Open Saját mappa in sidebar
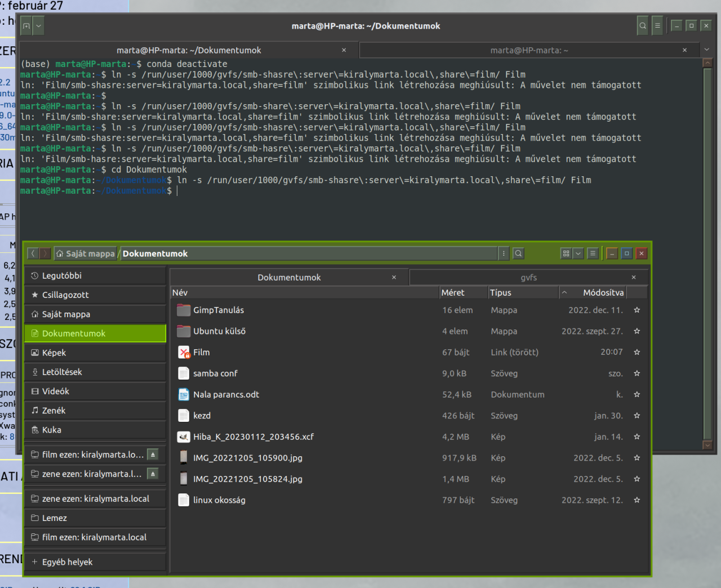Viewport: 721px width, 588px height. [x=95, y=314]
